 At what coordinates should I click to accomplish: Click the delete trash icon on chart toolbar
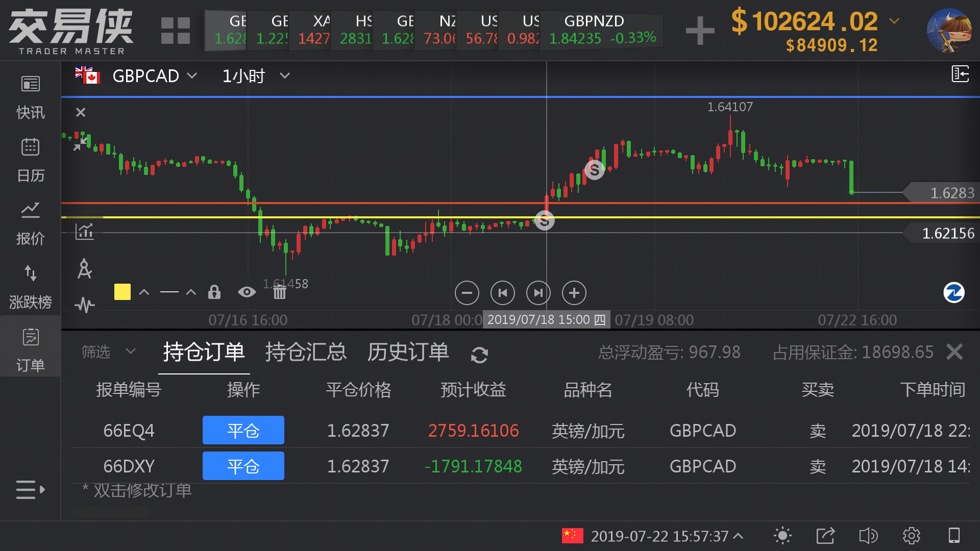pos(279,292)
